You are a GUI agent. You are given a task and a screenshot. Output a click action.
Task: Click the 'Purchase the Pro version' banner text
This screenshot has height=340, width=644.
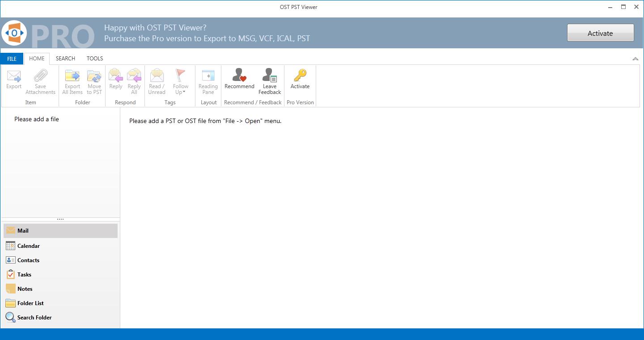tap(207, 38)
